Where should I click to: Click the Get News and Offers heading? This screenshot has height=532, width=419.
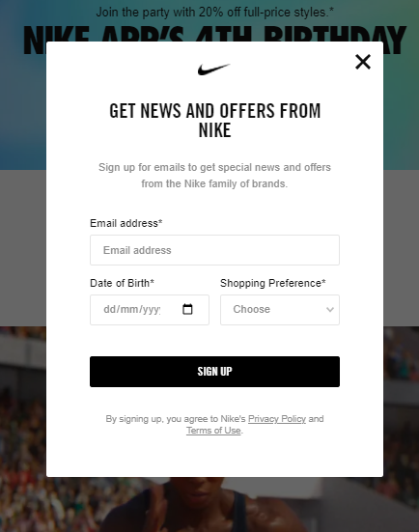214,121
